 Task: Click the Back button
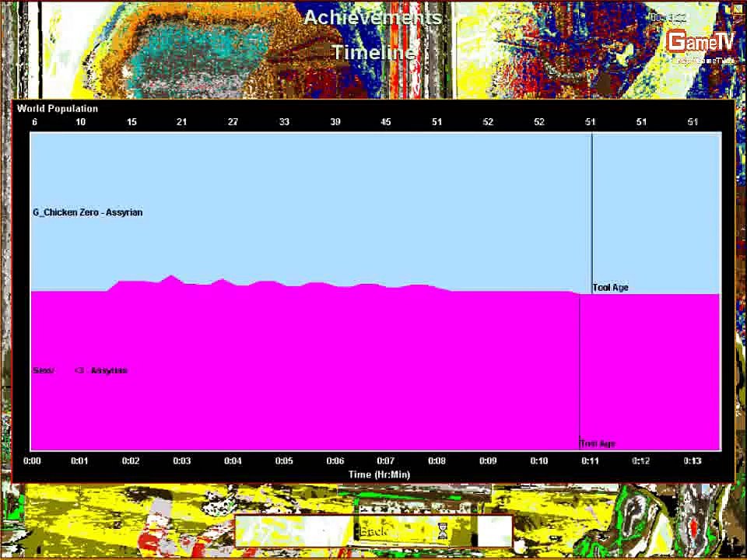(373, 531)
